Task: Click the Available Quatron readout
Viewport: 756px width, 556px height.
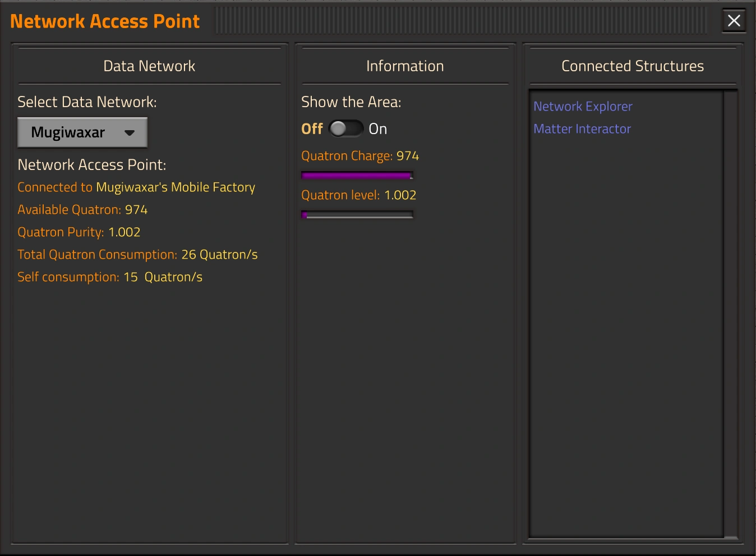Action: 82,210
